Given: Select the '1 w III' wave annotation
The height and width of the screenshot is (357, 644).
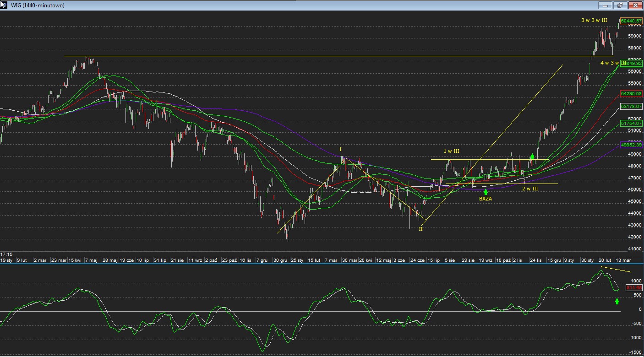Looking at the screenshot, I should (x=451, y=151).
